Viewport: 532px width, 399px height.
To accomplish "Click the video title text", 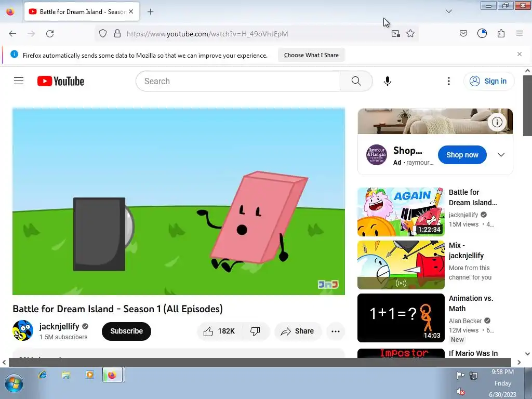I will [x=118, y=309].
